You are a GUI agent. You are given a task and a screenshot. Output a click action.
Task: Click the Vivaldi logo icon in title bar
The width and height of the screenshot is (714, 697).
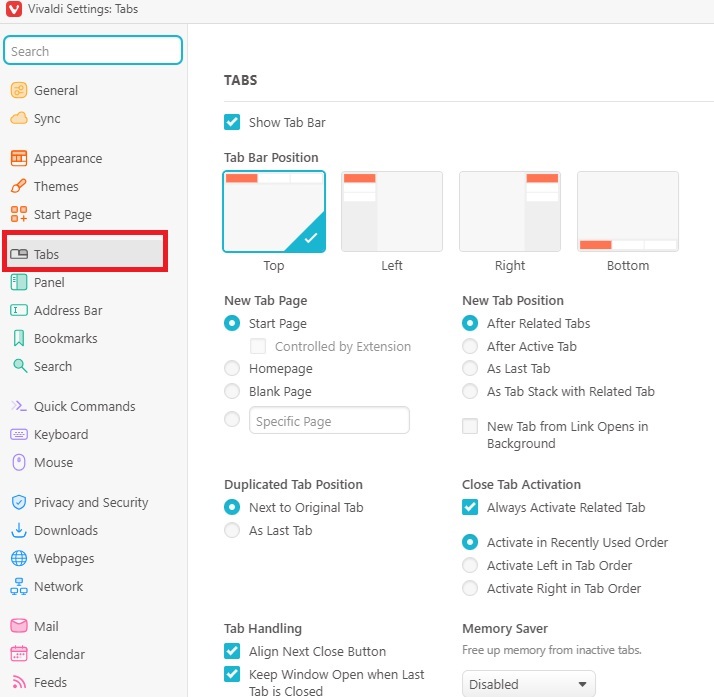tap(14, 9)
